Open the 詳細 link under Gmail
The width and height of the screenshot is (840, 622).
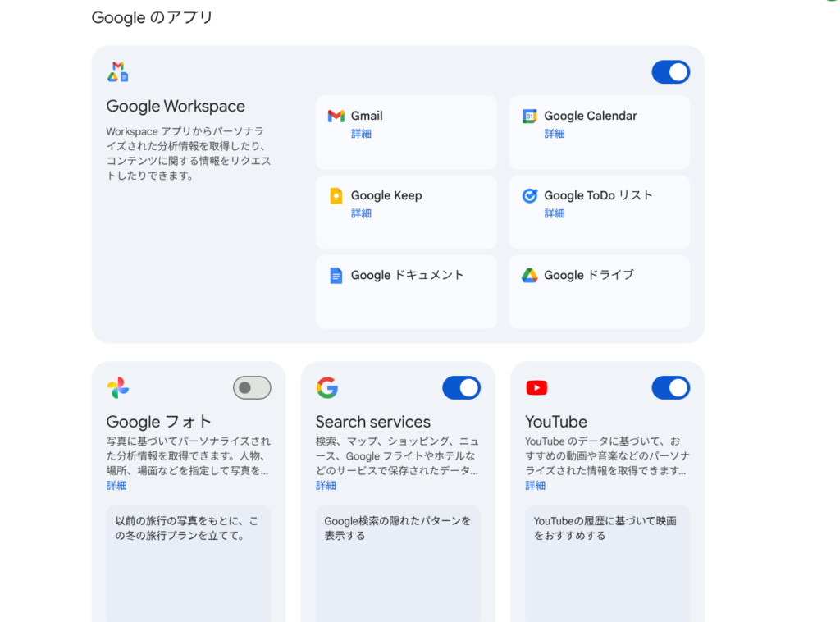coord(361,134)
